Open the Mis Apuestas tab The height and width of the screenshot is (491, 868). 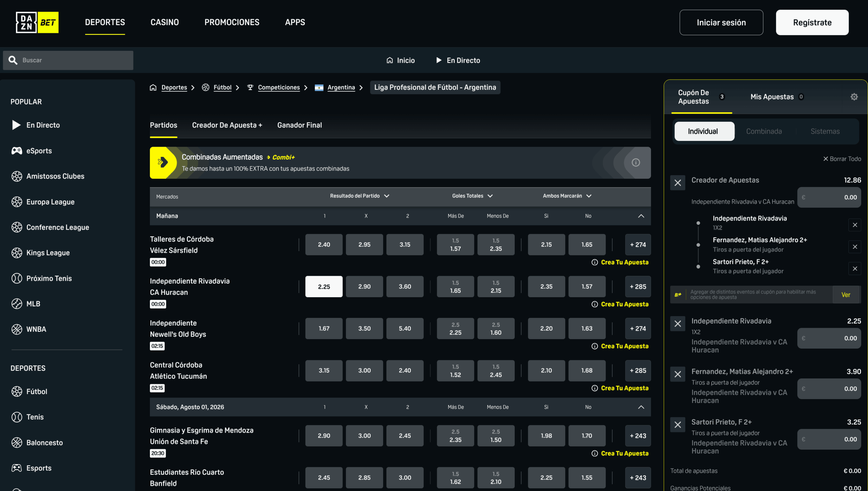pos(777,97)
